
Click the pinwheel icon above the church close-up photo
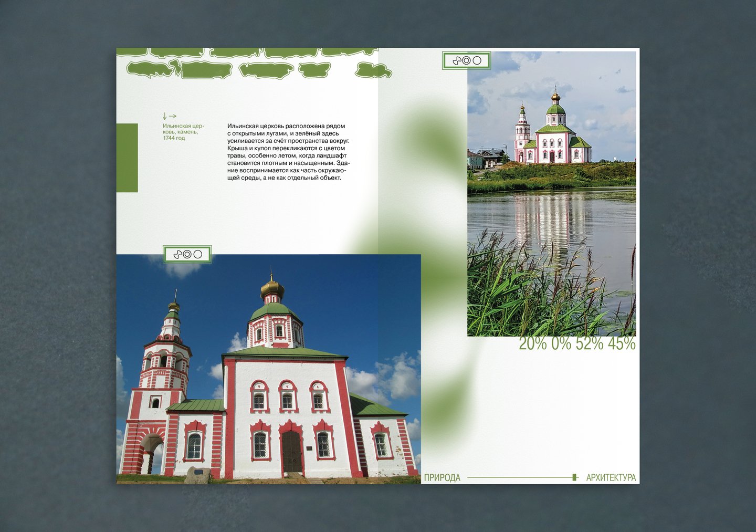tap(177, 255)
